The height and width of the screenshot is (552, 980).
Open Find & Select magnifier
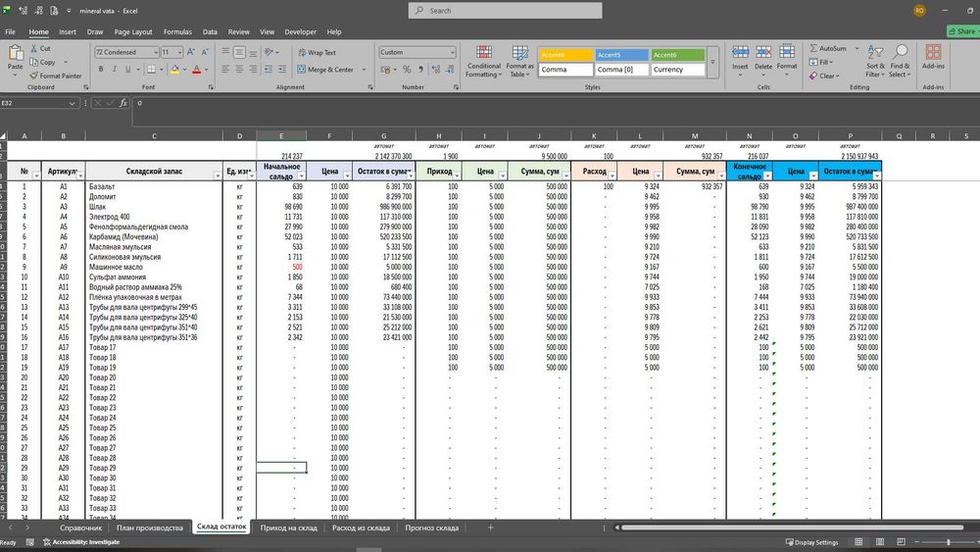pos(900,61)
